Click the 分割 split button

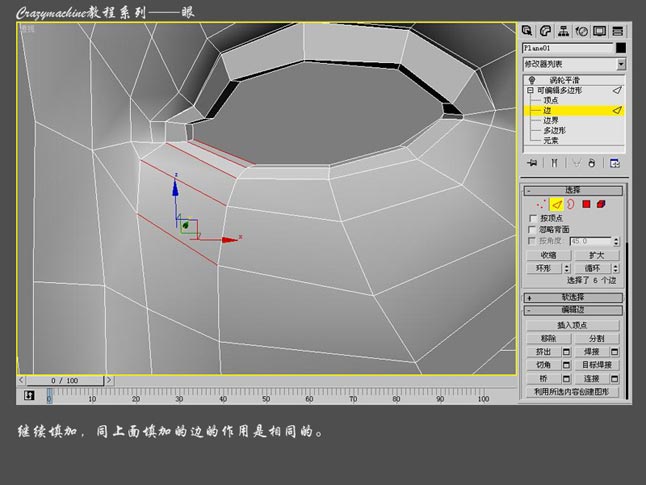pyautogui.click(x=597, y=339)
